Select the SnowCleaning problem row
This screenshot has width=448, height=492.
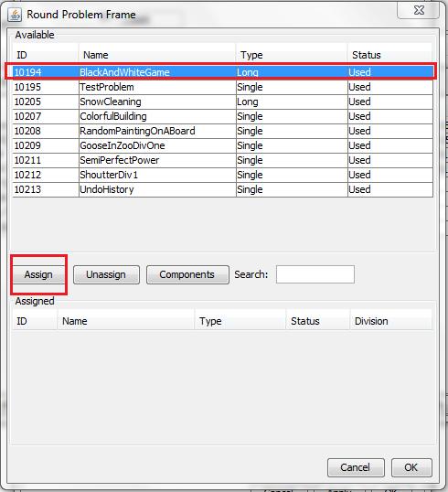pos(223,102)
